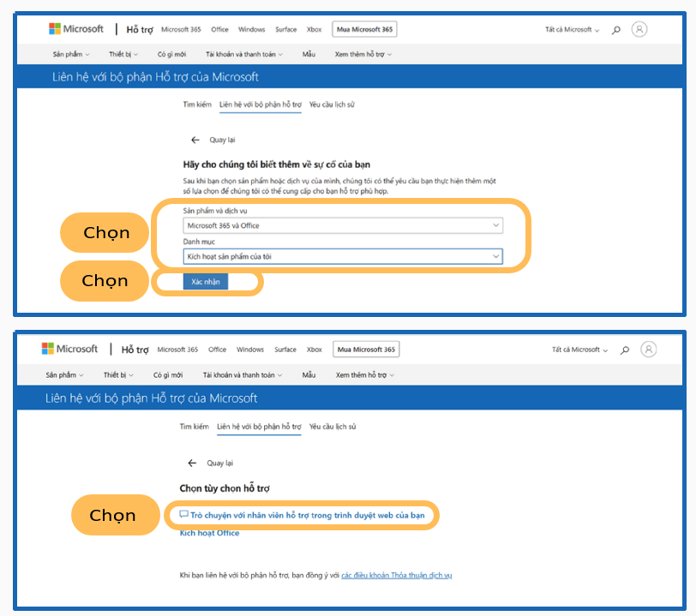
Task: Select Liên hệ với bộ phận hỗ trợ tab, top
Action: (260, 105)
